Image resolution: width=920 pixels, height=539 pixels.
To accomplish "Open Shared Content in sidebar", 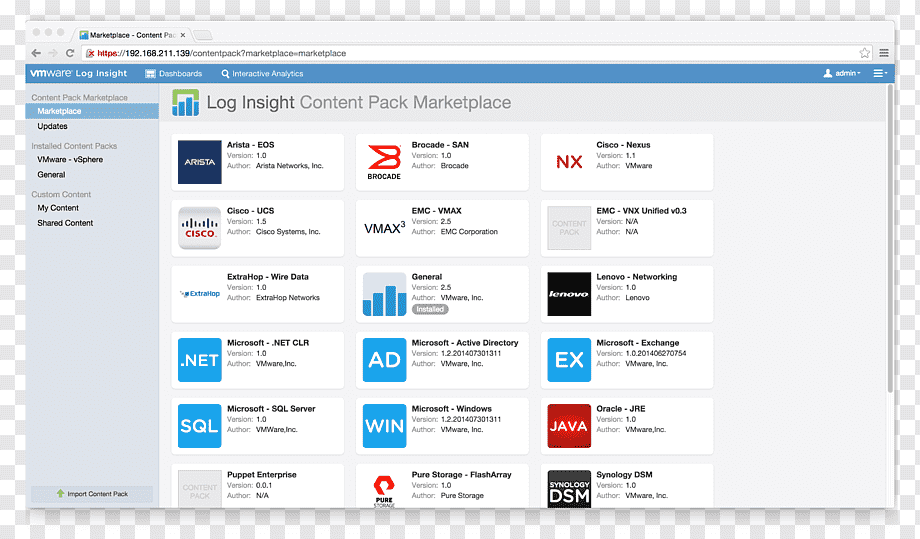I will click(x=65, y=223).
